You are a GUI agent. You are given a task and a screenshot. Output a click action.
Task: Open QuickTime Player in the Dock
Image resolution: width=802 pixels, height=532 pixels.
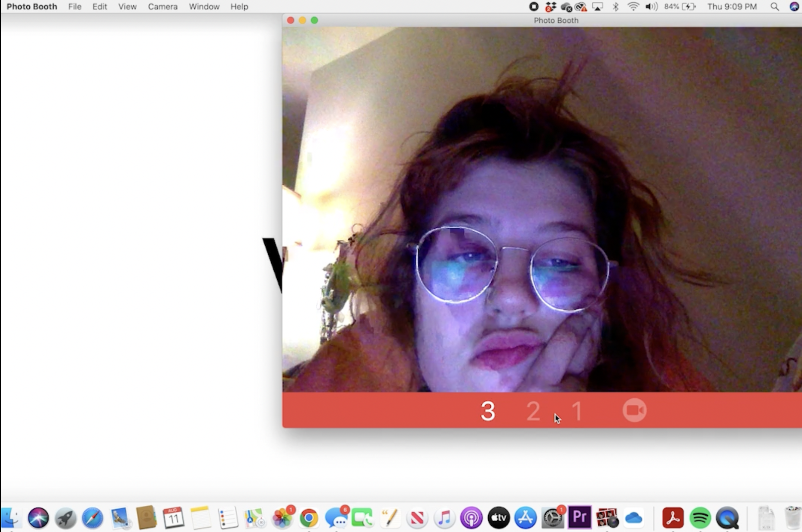coord(727,518)
